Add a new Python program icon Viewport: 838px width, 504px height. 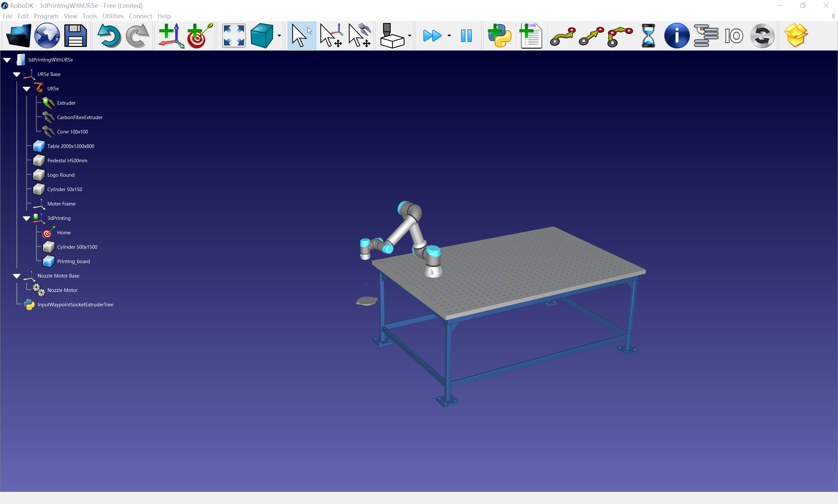[x=499, y=35]
